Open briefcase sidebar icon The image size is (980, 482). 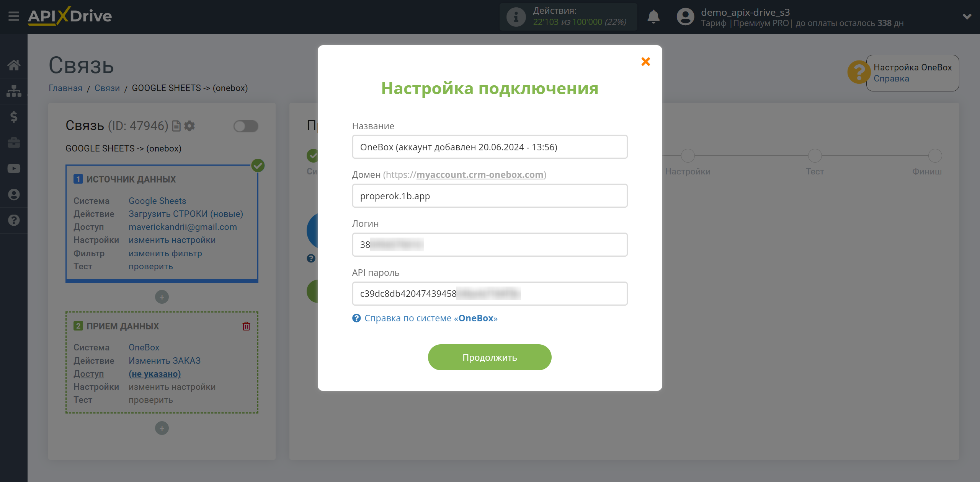(14, 143)
